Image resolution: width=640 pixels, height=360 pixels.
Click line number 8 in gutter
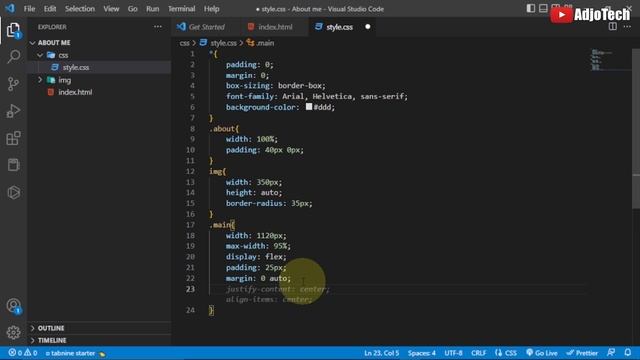192,129
